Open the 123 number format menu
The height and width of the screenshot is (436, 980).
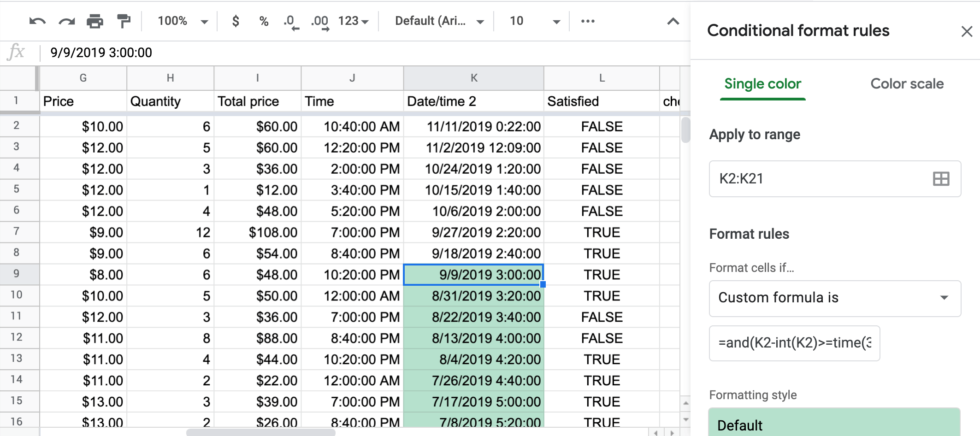354,21
